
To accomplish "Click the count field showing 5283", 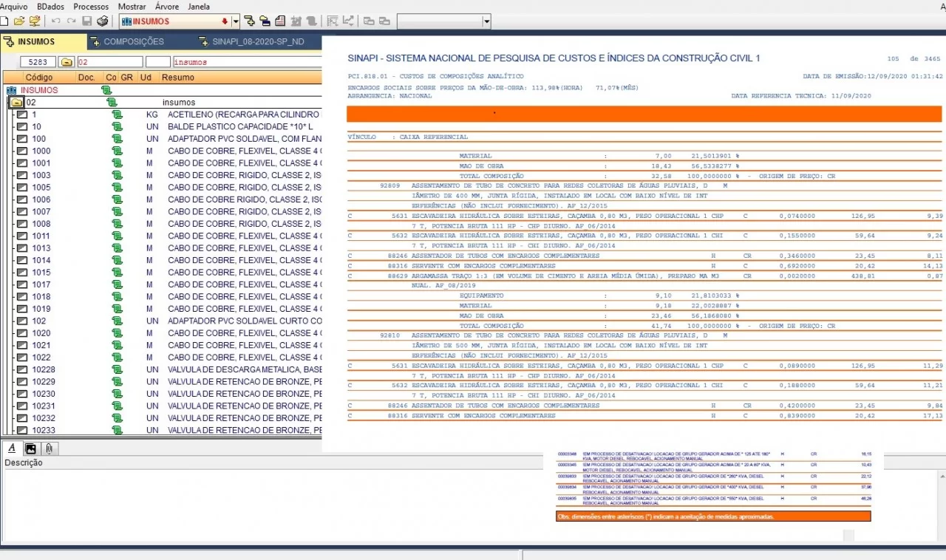I will (x=38, y=62).
